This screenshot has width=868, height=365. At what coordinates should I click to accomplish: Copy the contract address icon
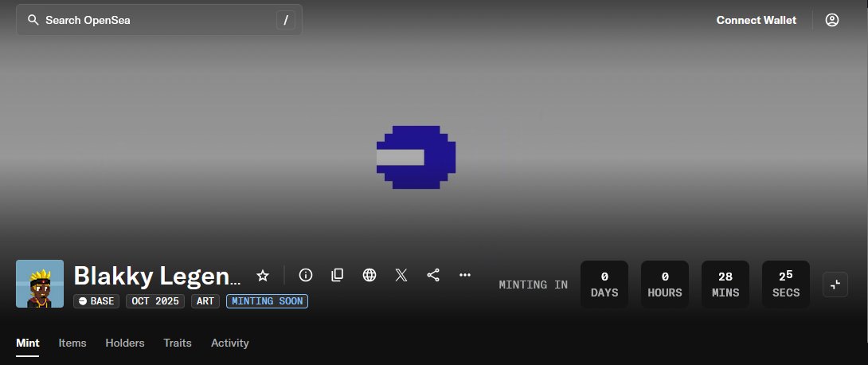[337, 275]
